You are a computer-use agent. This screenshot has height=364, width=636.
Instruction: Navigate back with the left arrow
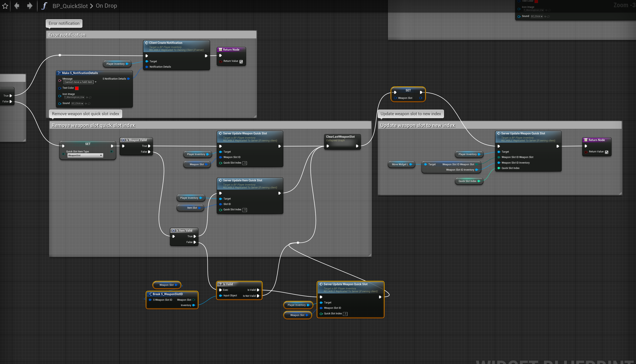17,6
